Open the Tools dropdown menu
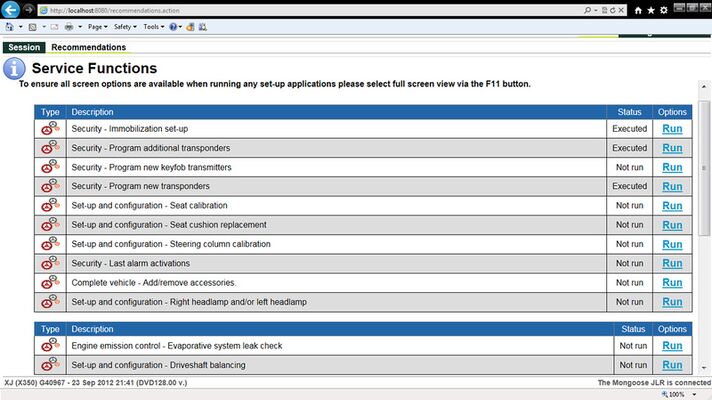Screen dimensions: 712x400 [x=153, y=27]
